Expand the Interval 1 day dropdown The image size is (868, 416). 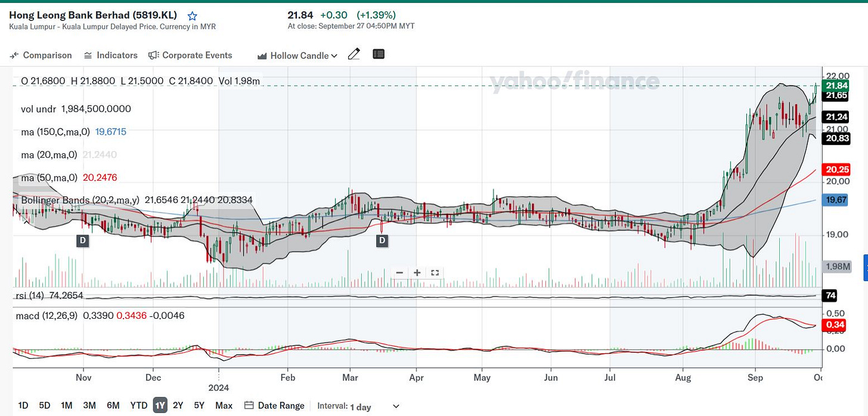pos(359,406)
